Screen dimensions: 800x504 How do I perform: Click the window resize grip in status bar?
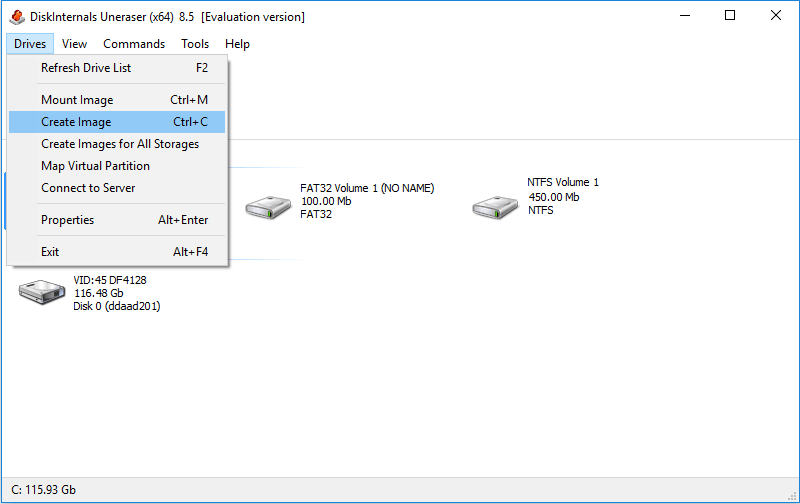click(792, 495)
